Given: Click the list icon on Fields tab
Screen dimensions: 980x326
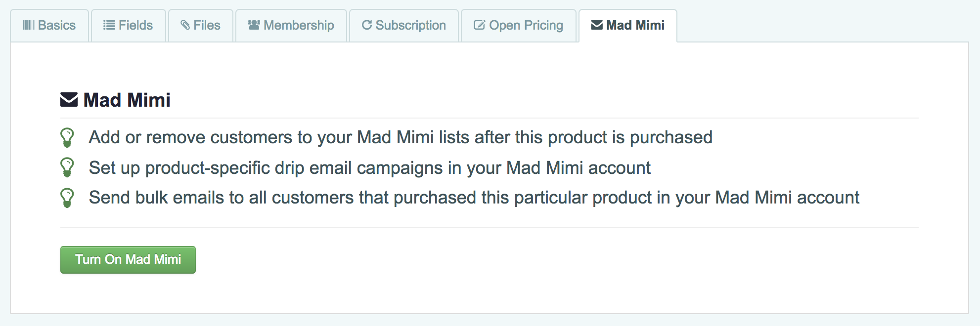Looking at the screenshot, I should pos(109,25).
